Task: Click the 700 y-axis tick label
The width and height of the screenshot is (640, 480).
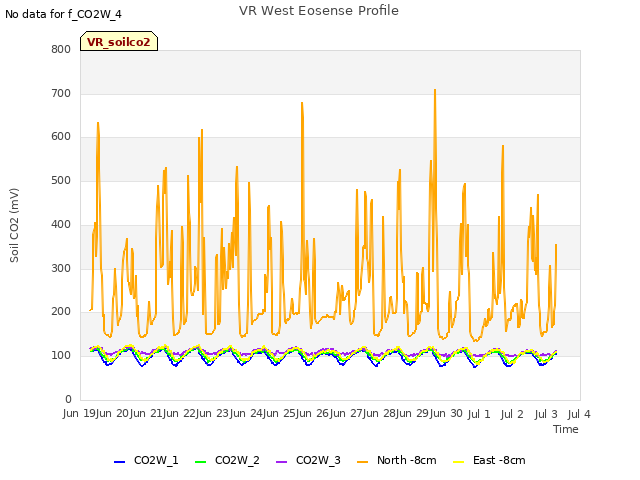Action: (61, 93)
